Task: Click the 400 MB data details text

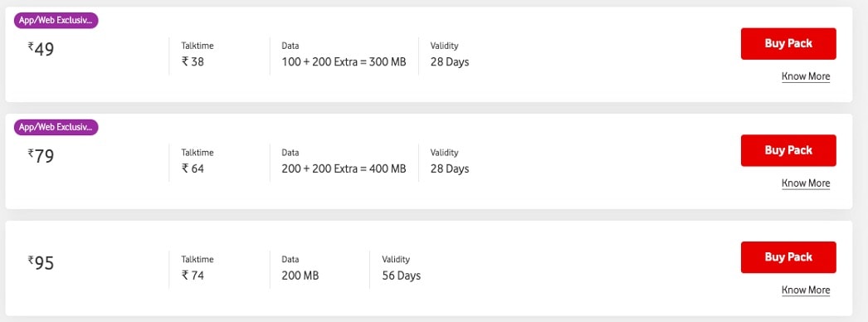Action: [x=344, y=168]
